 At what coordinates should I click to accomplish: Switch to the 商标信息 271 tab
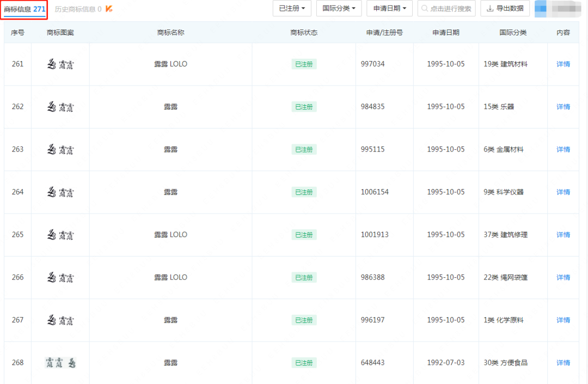tap(24, 9)
